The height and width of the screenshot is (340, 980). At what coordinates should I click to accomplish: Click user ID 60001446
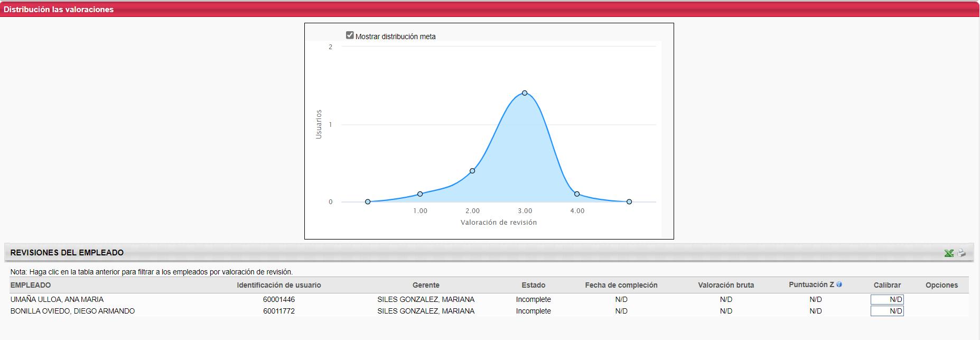279,299
